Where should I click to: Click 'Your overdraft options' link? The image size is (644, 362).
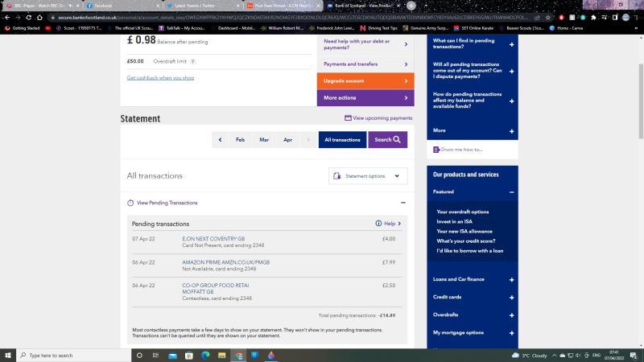click(x=462, y=212)
